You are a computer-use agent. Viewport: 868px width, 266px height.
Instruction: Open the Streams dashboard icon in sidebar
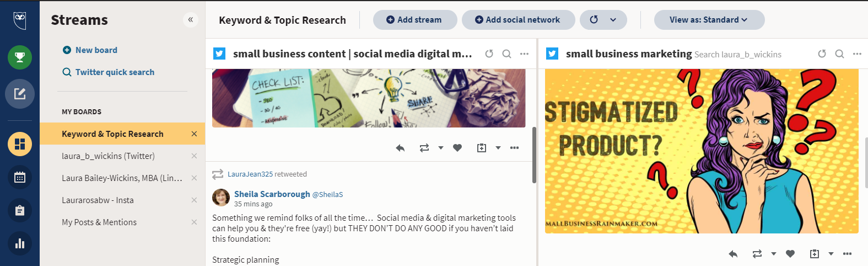[20, 144]
